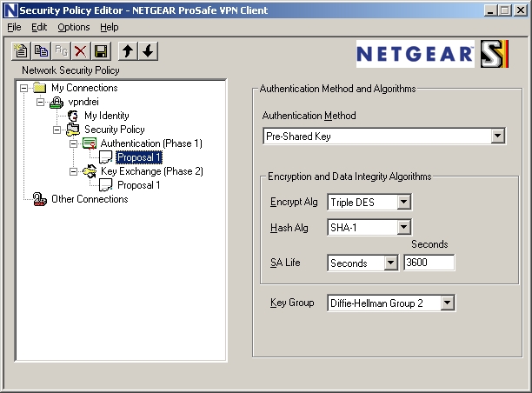Click the Key Exchange (Phase 2) keys icon
The width and height of the screenshot is (532, 393).
(x=90, y=171)
